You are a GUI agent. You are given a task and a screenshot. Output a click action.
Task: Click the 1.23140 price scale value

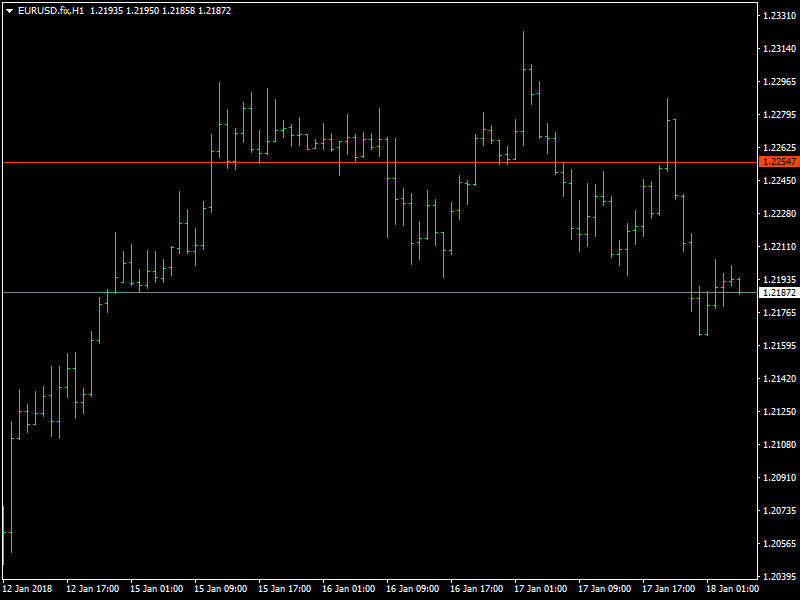tap(779, 48)
